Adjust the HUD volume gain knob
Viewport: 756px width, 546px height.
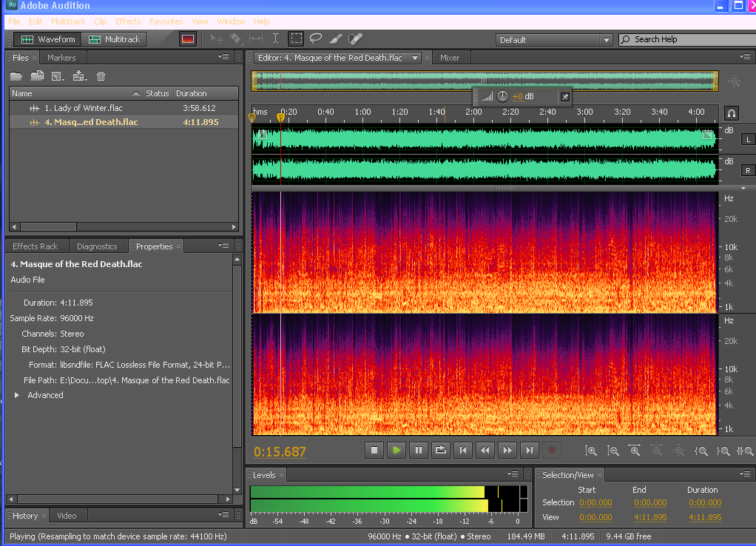coord(502,96)
